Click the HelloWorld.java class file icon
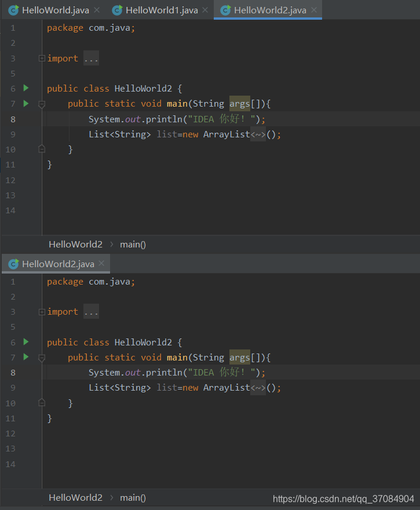Viewport: 420px width, 510px height. tap(13, 10)
